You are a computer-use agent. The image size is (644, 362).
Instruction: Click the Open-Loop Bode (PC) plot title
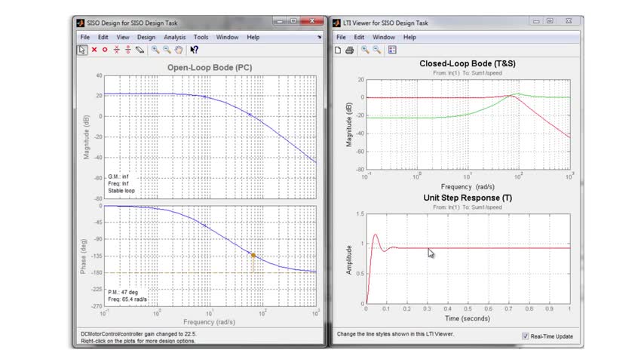tap(210, 67)
